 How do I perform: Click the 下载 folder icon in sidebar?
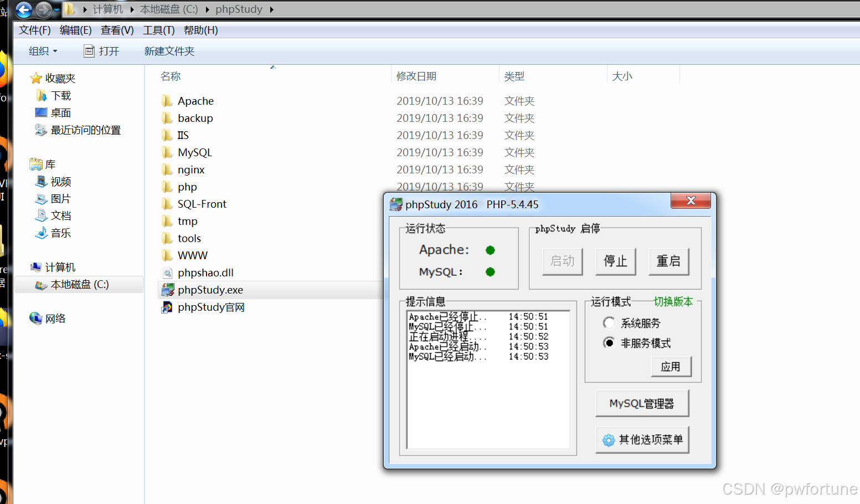(41, 95)
